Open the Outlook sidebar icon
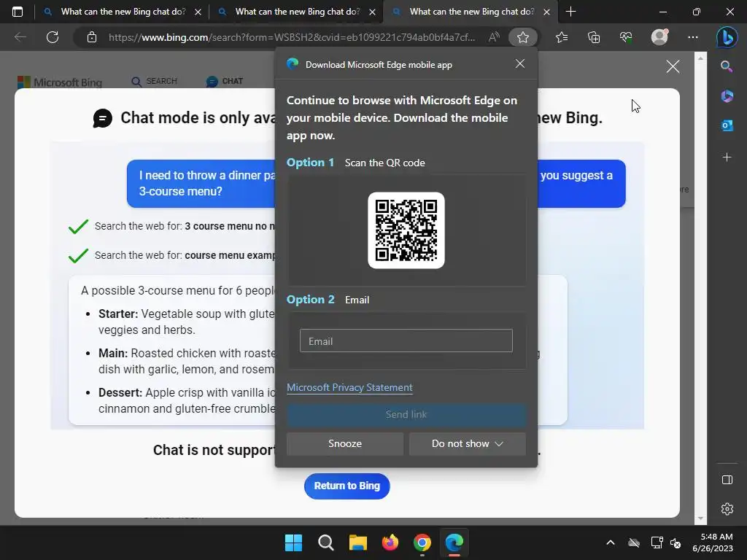This screenshot has width=747, height=560. click(727, 125)
